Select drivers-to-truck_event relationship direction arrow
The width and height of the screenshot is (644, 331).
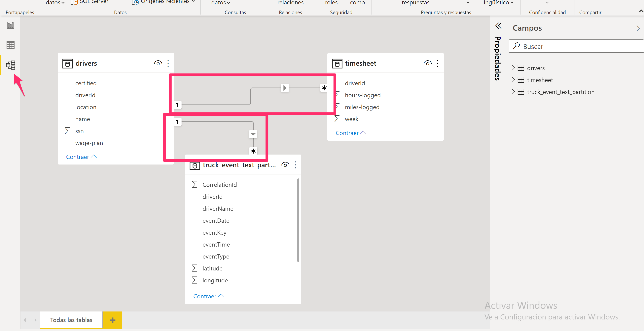pyautogui.click(x=253, y=134)
